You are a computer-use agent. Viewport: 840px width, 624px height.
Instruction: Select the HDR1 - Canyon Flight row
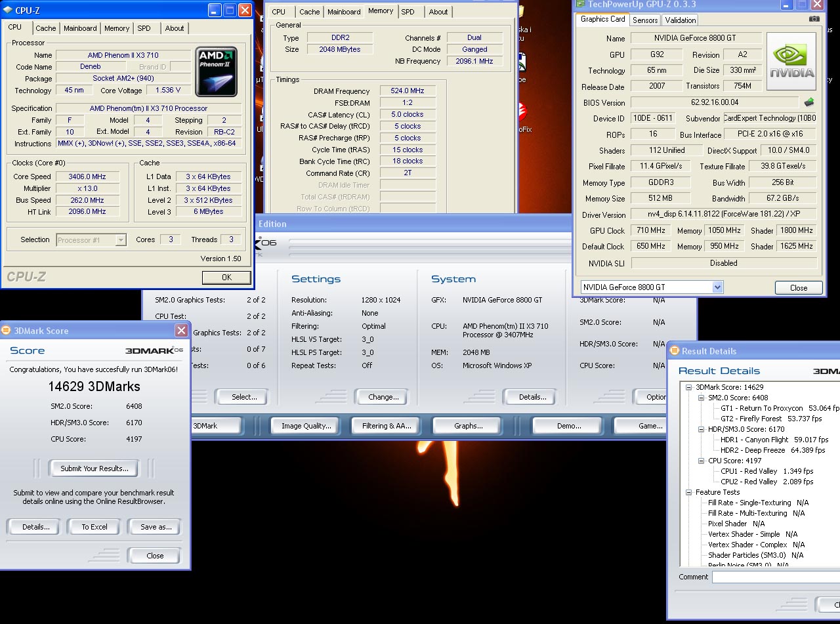(x=774, y=440)
